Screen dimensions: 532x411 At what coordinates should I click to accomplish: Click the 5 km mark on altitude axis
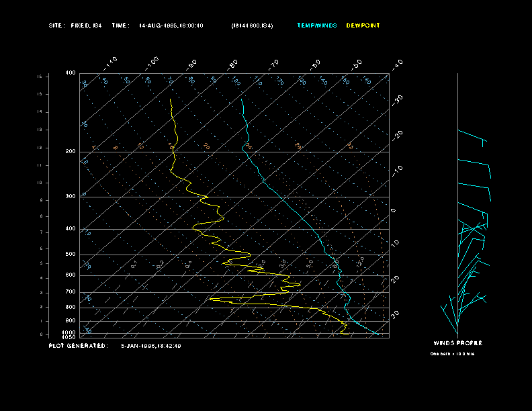click(x=42, y=263)
